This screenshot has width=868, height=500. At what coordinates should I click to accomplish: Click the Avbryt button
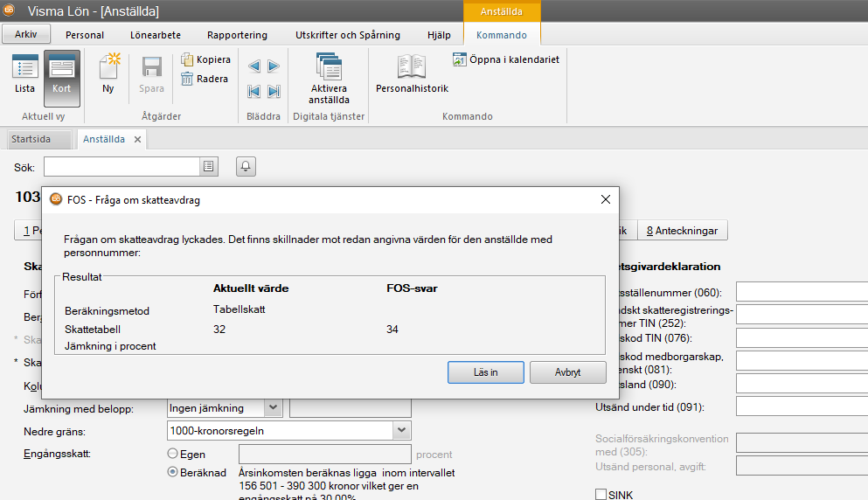567,372
